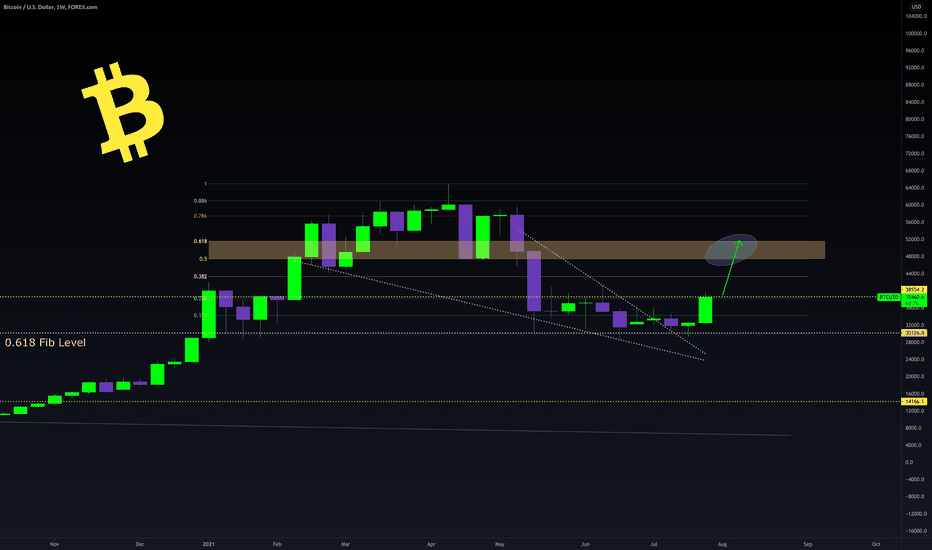Image resolution: width=932 pixels, height=550 pixels.
Task: Click the Fib level '1' label
Action: [206, 184]
